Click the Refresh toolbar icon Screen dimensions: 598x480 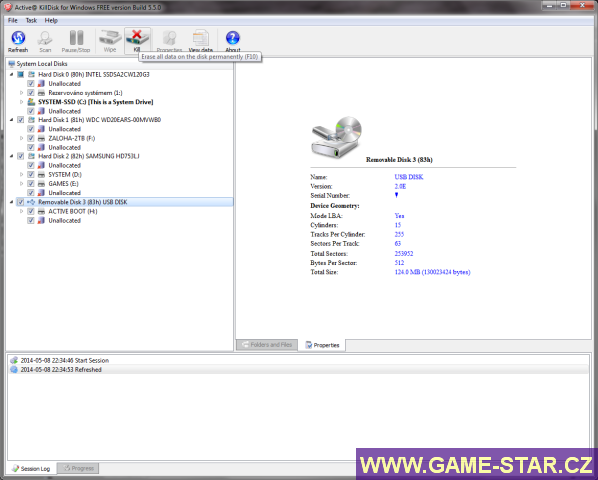coord(18,38)
